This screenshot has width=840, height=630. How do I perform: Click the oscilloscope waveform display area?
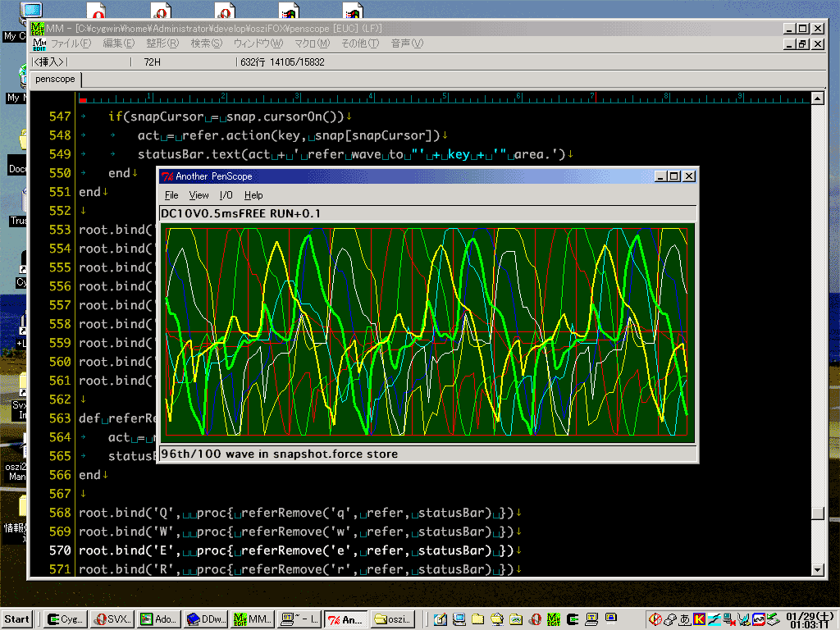(x=427, y=332)
